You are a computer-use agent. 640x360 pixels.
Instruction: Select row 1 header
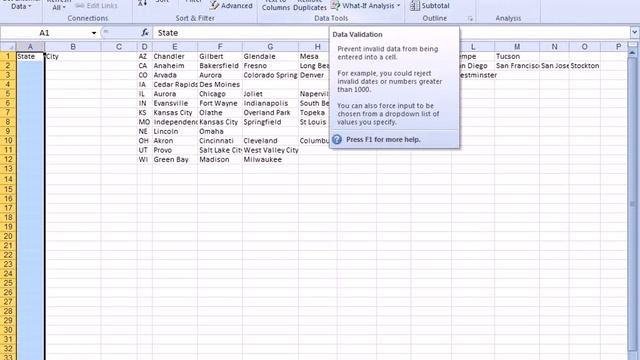8,56
